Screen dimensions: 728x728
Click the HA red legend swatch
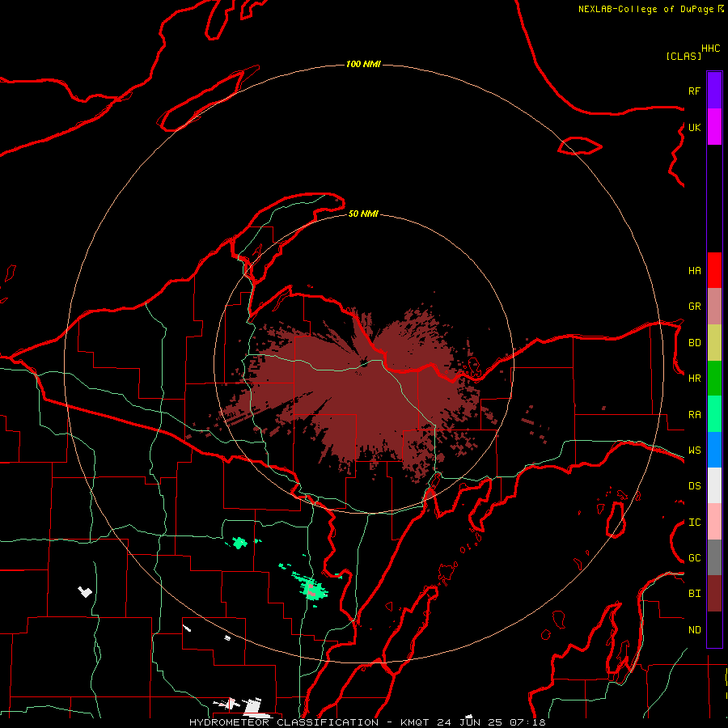(x=714, y=270)
